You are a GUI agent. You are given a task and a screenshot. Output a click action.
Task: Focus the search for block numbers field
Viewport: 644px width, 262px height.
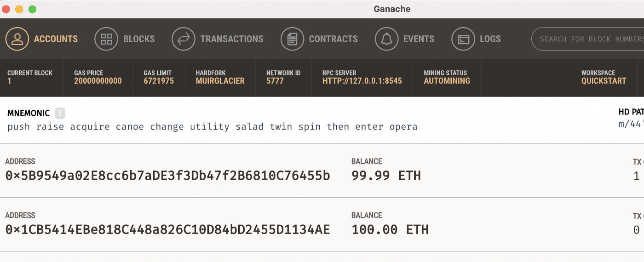click(x=588, y=39)
